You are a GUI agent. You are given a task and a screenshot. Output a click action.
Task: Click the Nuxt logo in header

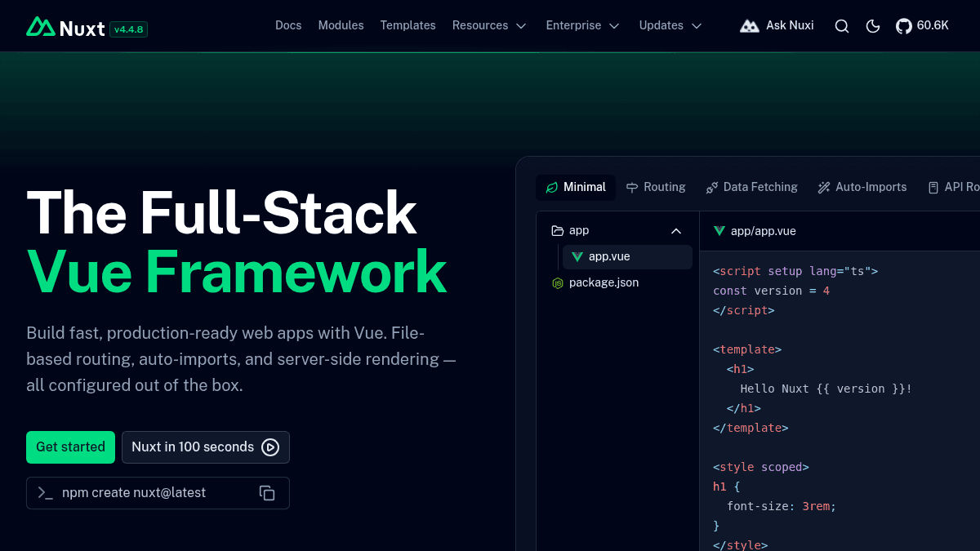click(65, 27)
